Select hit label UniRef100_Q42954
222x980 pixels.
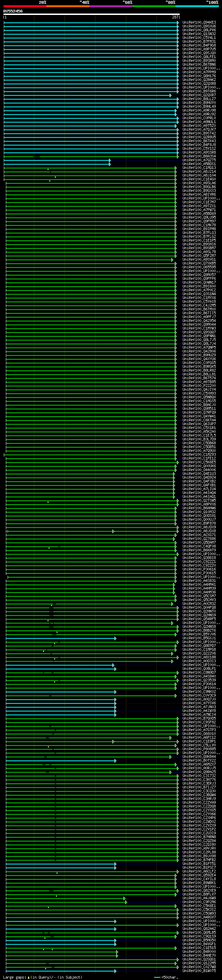pyautogui.click(x=199, y=321)
